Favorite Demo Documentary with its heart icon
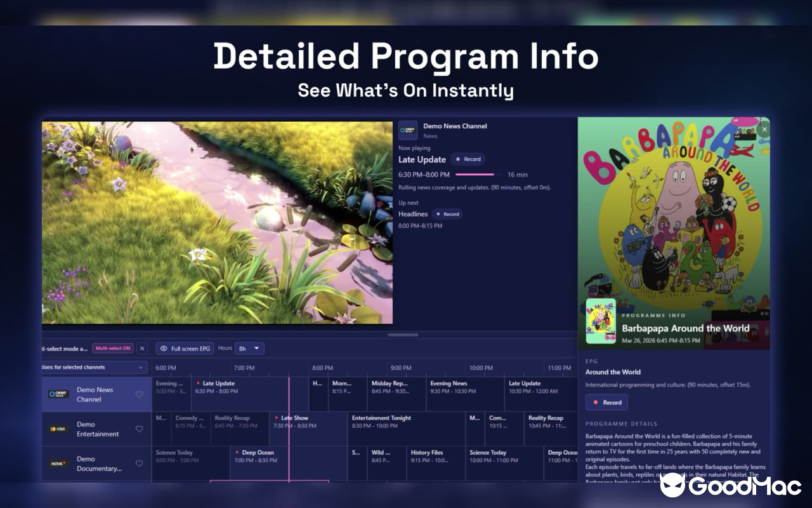The width and height of the screenshot is (812, 508). pos(139,464)
